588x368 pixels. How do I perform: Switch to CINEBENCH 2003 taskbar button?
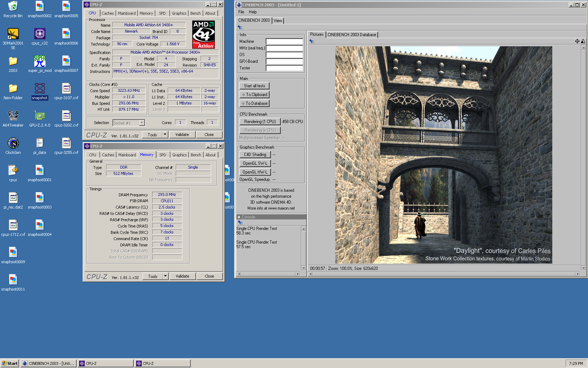click(49, 363)
